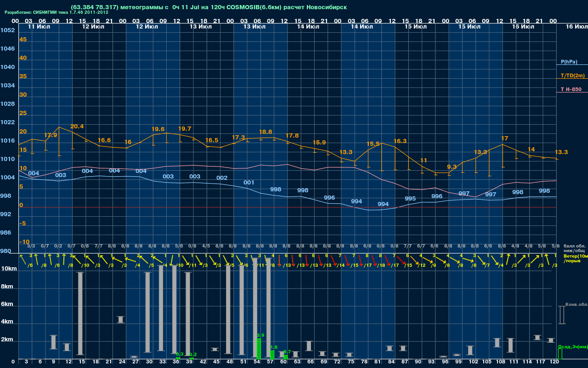The width and height of the screenshot is (588, 368).
Task: Click the 1.6 precipitation amount label
Action: (x=274, y=347)
